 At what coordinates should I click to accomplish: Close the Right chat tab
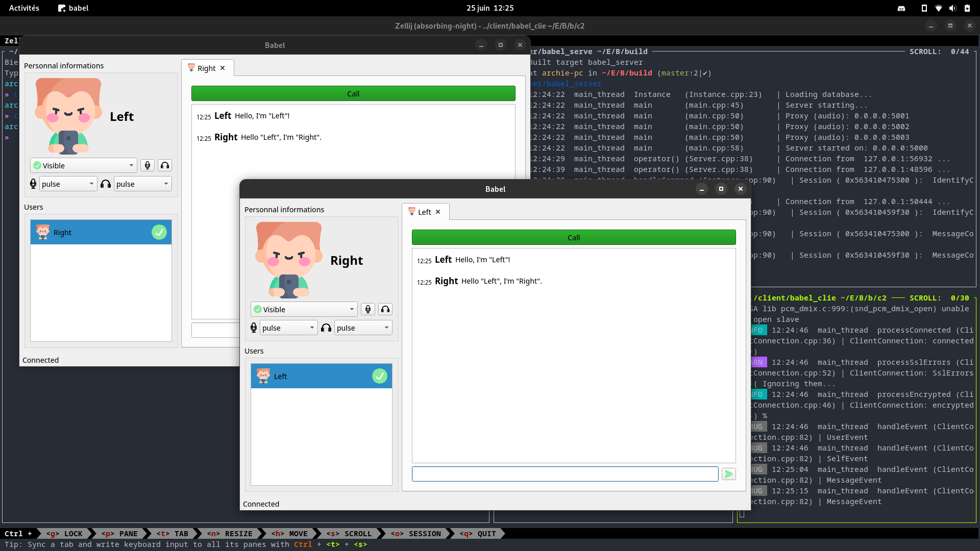click(x=223, y=68)
